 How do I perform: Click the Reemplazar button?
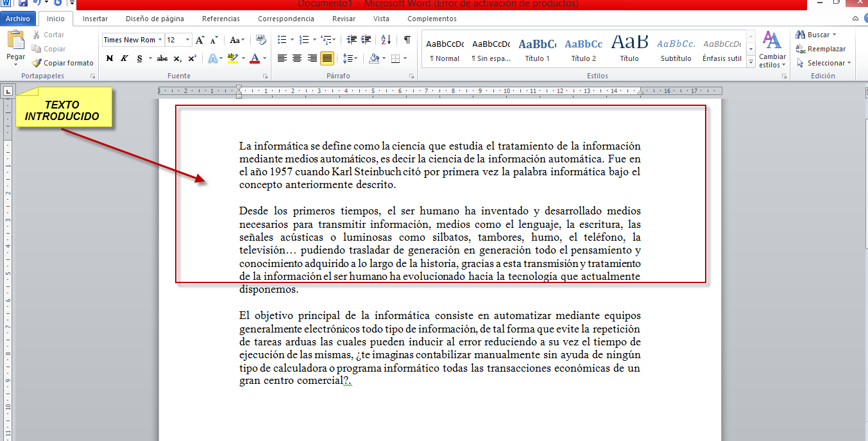(x=821, y=49)
